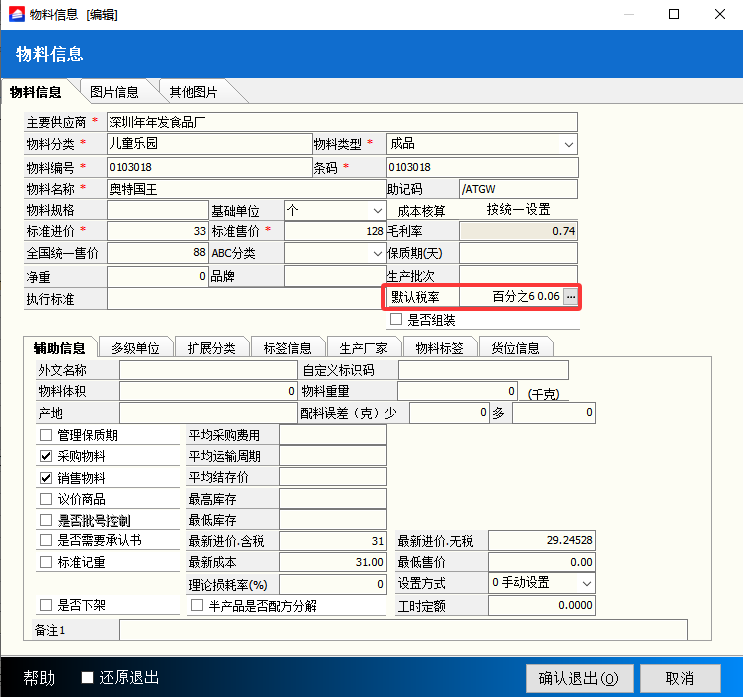Click the 标准进价 field showing 33
743x697 pixels.
(x=158, y=231)
